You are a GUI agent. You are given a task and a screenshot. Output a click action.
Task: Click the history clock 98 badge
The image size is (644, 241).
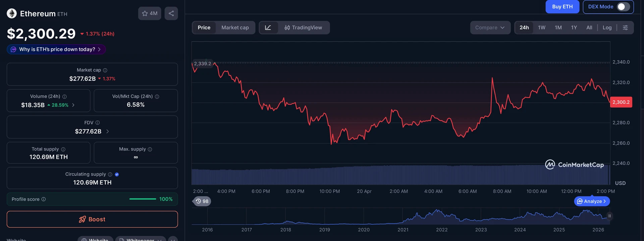tap(202, 201)
